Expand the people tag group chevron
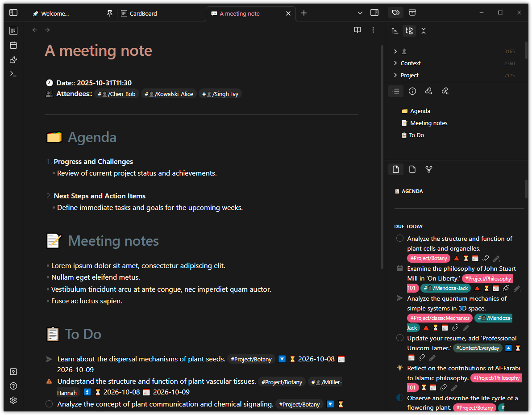Image resolution: width=532 pixels, height=415 pixels. click(x=395, y=51)
